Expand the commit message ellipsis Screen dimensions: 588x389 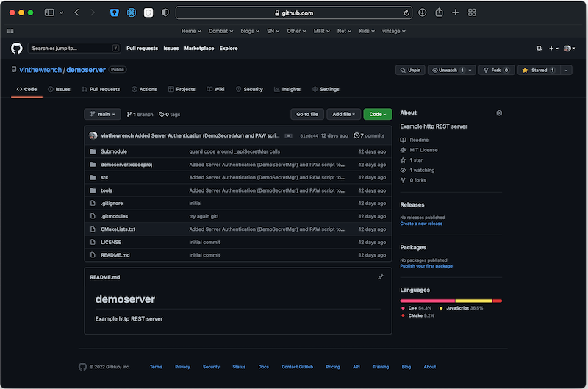click(288, 136)
